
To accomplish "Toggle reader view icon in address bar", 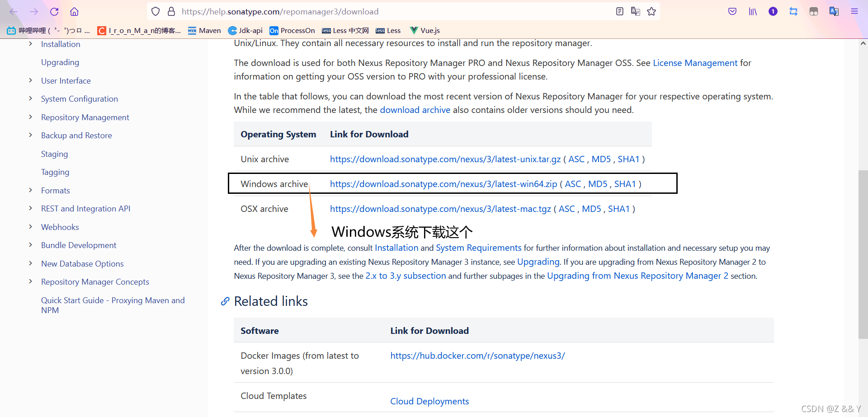I will [620, 12].
